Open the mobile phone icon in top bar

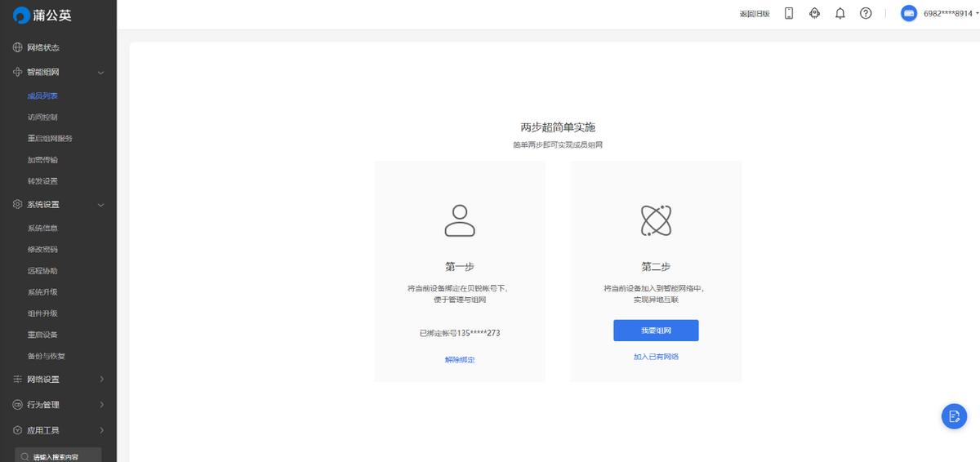tap(789, 13)
